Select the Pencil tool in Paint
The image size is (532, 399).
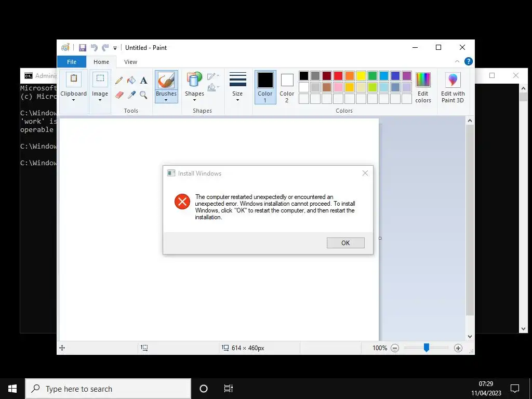point(119,81)
